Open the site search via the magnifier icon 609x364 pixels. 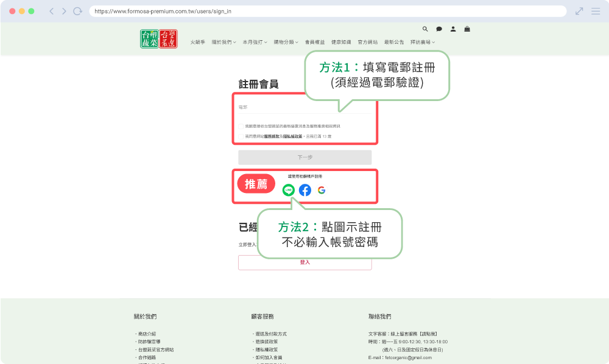(425, 29)
